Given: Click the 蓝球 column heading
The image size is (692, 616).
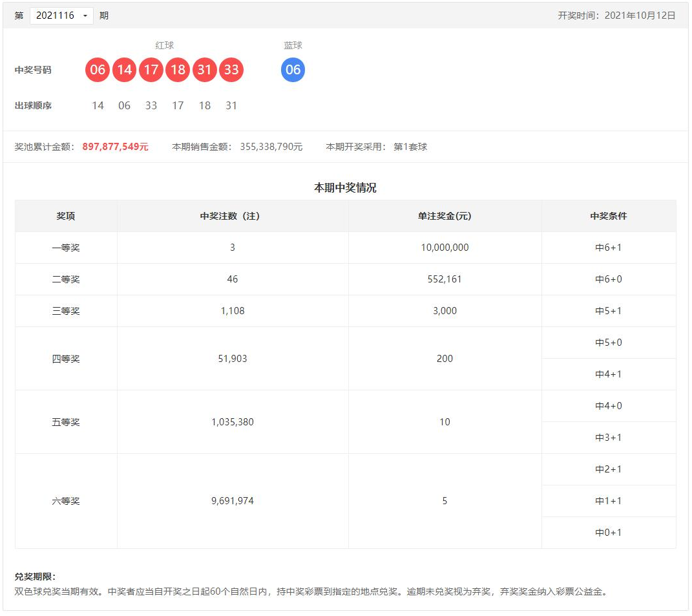Looking at the screenshot, I should [x=293, y=45].
